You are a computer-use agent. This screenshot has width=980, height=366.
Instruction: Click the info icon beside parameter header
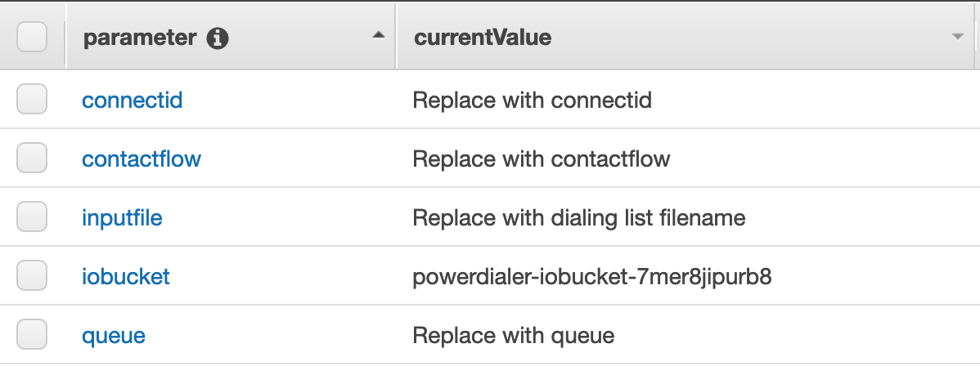coord(218,38)
